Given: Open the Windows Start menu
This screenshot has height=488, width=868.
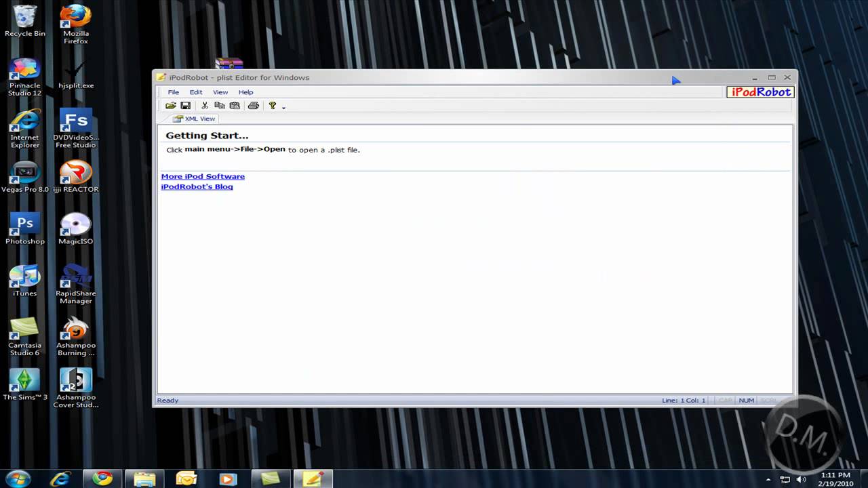Looking at the screenshot, I should (18, 479).
